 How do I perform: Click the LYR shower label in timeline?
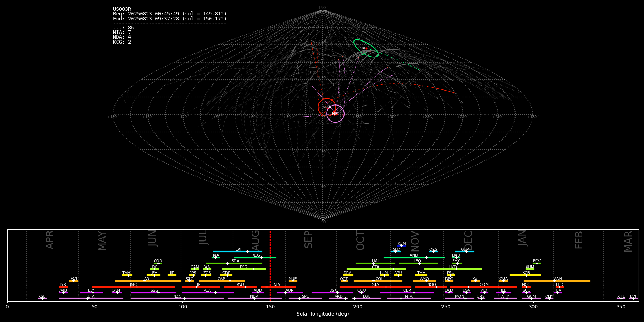click(63, 285)
